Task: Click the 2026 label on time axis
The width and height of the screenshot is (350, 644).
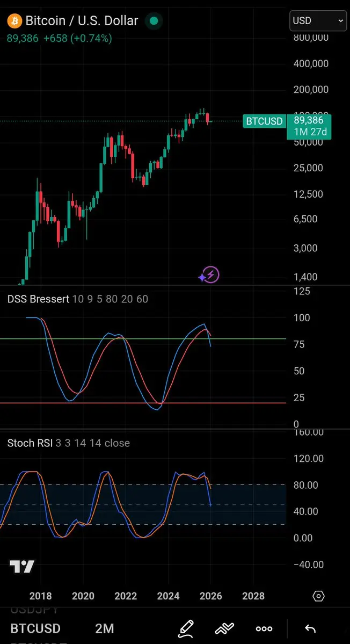Action: [x=211, y=596]
